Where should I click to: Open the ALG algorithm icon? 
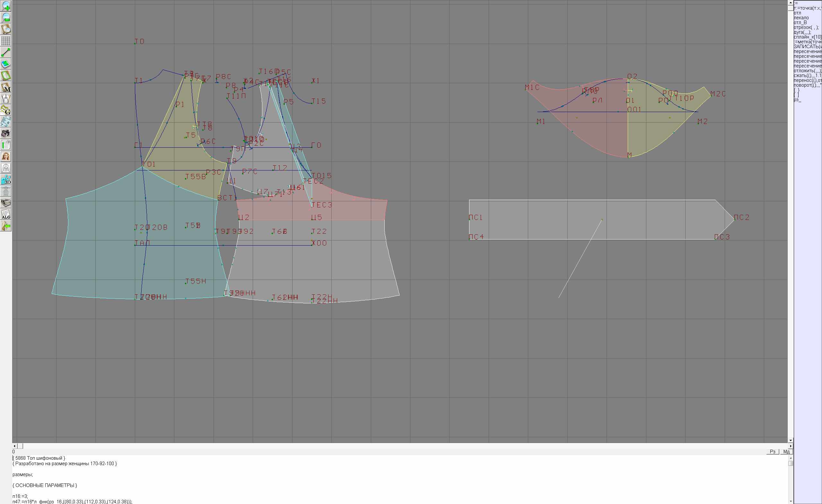(x=6, y=214)
